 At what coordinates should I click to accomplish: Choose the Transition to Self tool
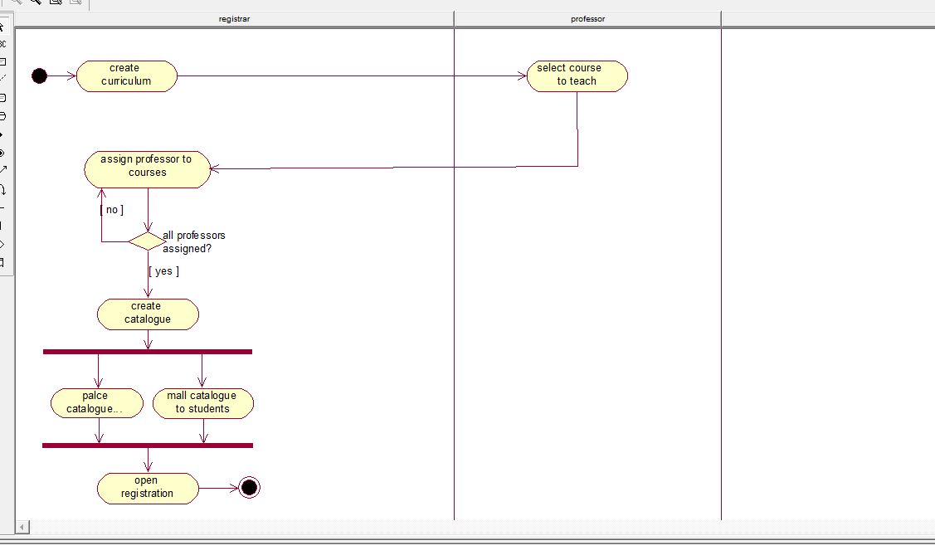pyautogui.click(x=2, y=190)
